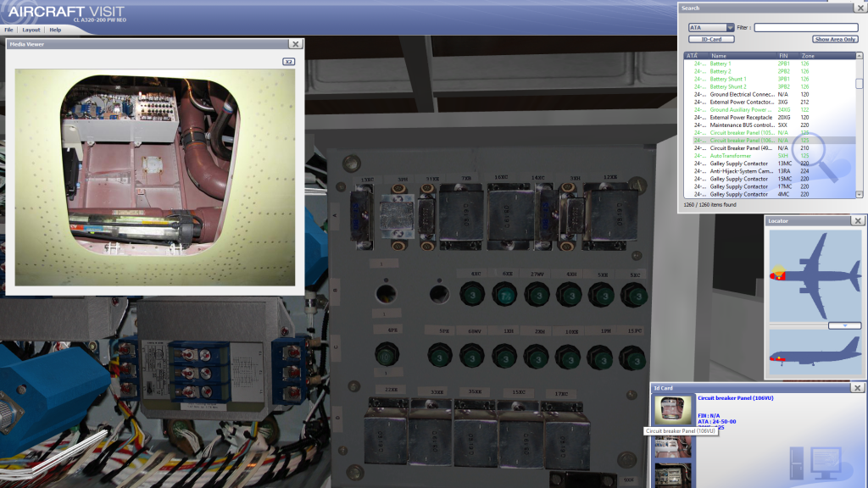The height and width of the screenshot is (488, 868).
Task: Select the Maintenance BUS control row
Action: pyautogui.click(x=770, y=125)
